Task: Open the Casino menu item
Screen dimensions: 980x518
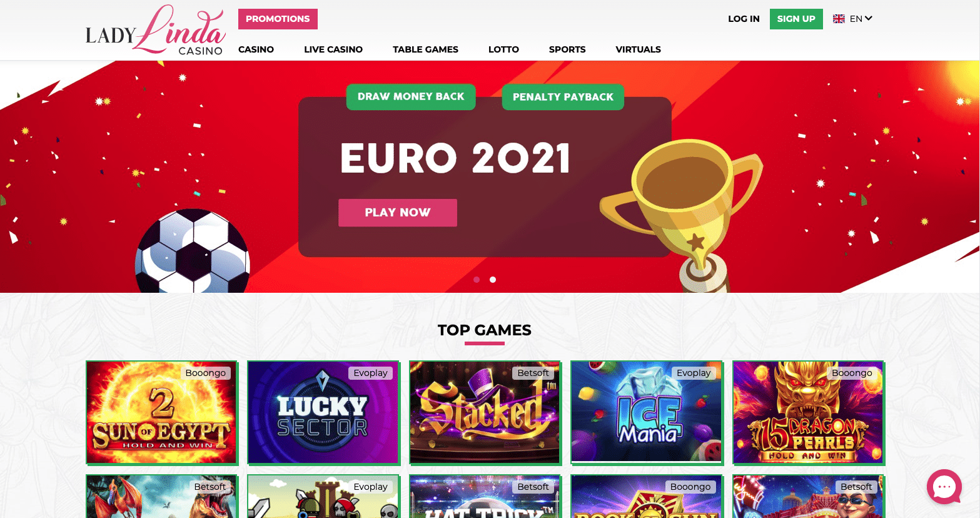Action: 256,49
